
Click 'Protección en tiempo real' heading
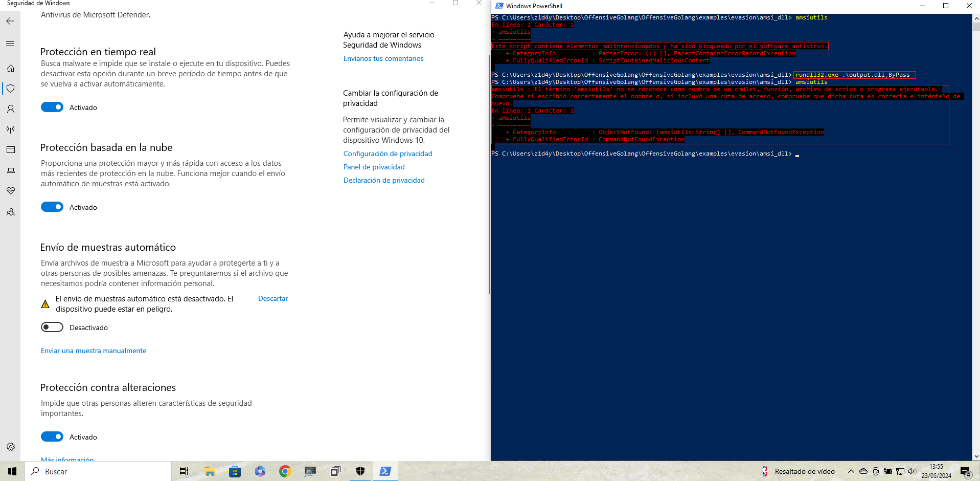(x=98, y=52)
